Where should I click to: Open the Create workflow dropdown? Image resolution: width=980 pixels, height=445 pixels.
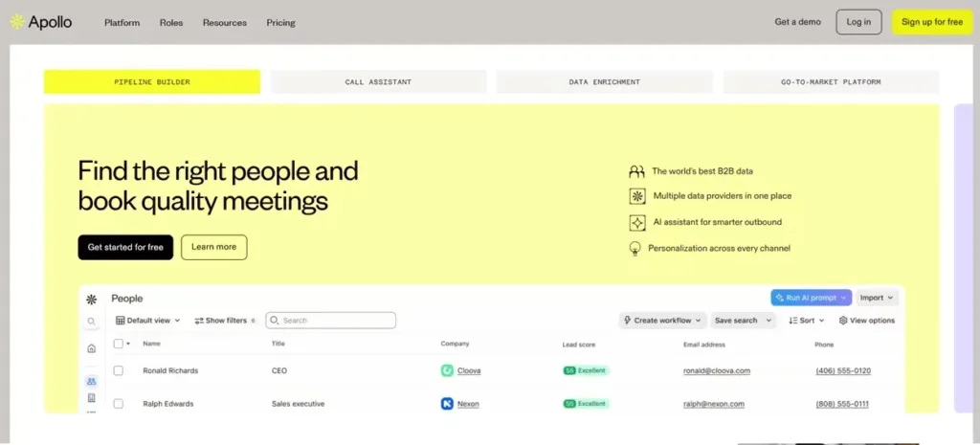[x=662, y=321]
